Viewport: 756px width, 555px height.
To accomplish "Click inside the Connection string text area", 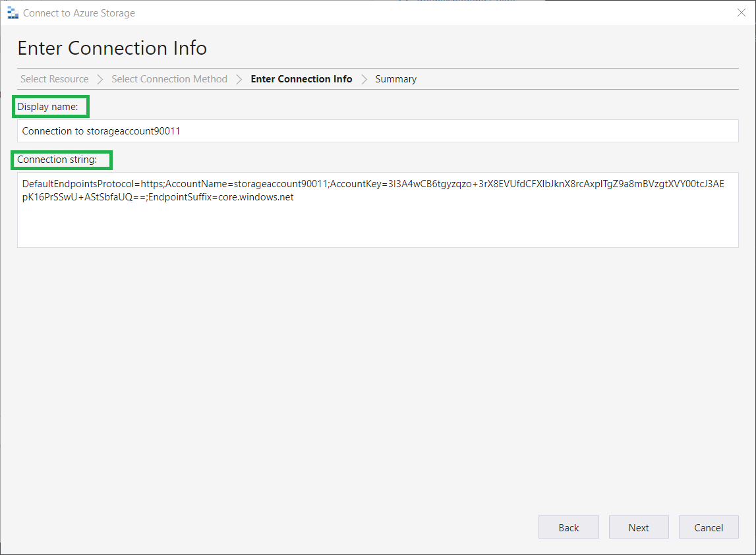I will point(378,210).
